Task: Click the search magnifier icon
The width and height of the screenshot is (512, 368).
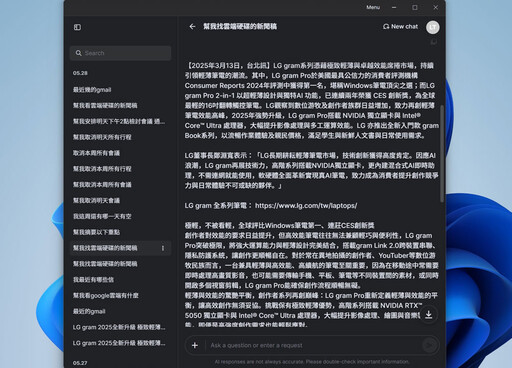Action: pos(79,53)
